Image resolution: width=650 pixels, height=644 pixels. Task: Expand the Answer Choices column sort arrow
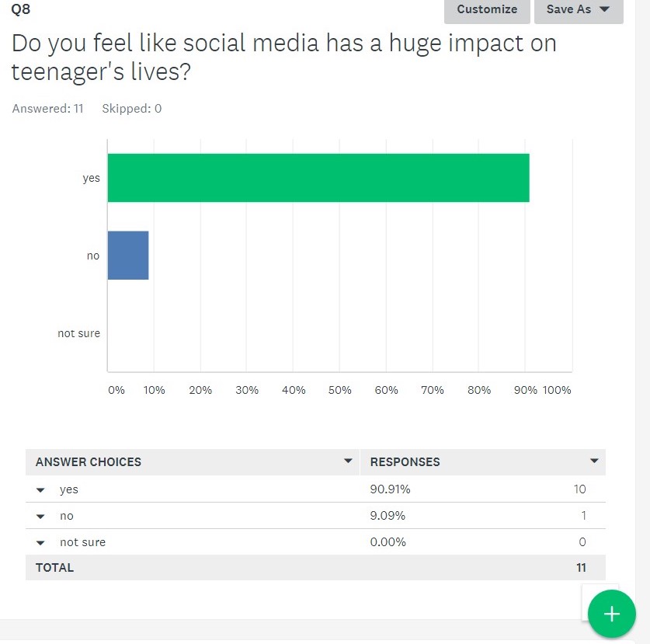[348, 461]
